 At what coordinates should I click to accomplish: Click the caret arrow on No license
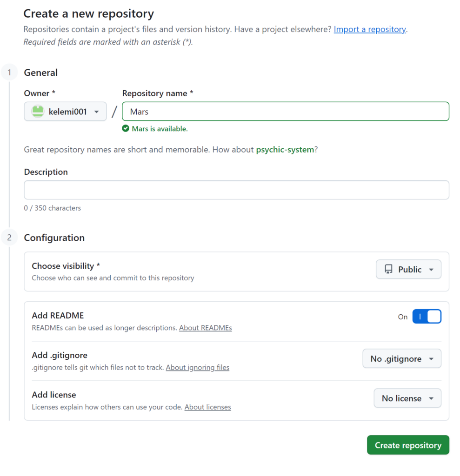(431, 399)
